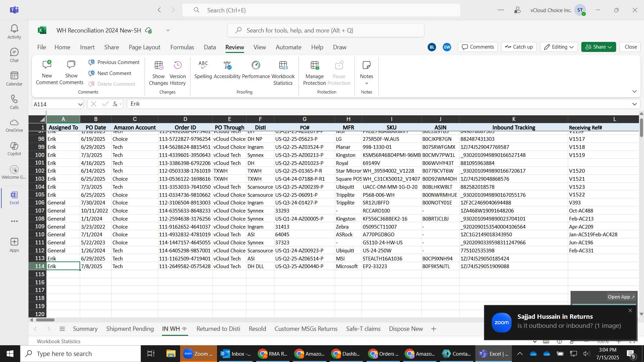Expand the Name Box dropdown
Image resolution: width=644 pixels, height=362 pixels.
pos(80,104)
